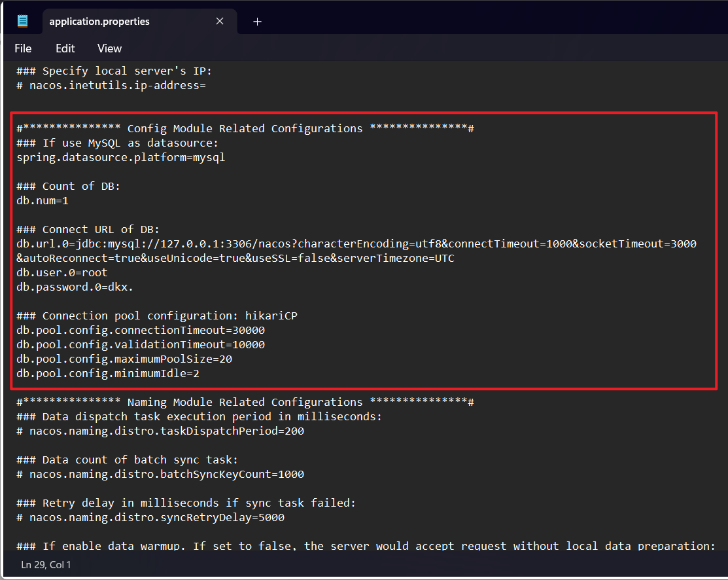Image resolution: width=728 pixels, height=580 pixels.
Task: Click the line db.num=1
Action: click(x=43, y=201)
